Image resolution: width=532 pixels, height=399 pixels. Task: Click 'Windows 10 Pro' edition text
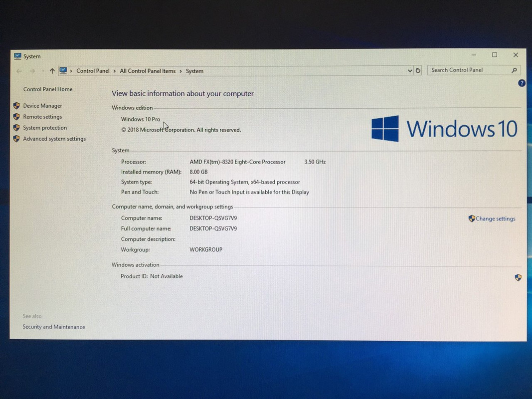click(141, 119)
